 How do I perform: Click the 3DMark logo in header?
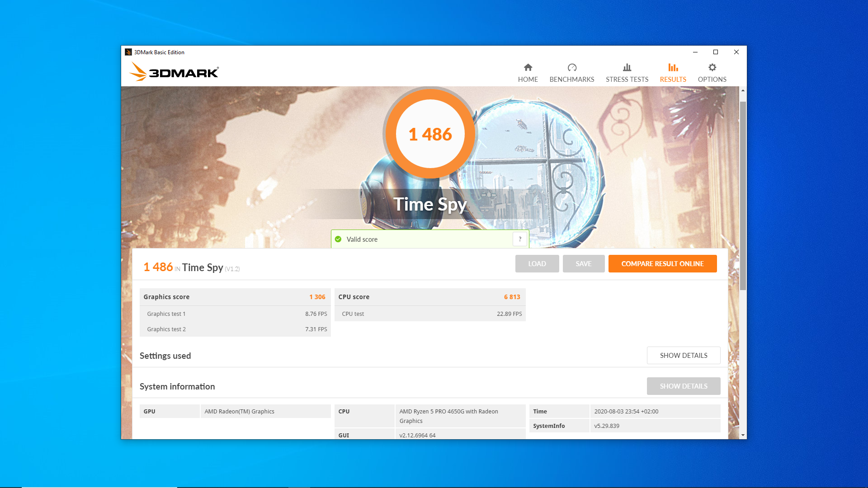(174, 72)
